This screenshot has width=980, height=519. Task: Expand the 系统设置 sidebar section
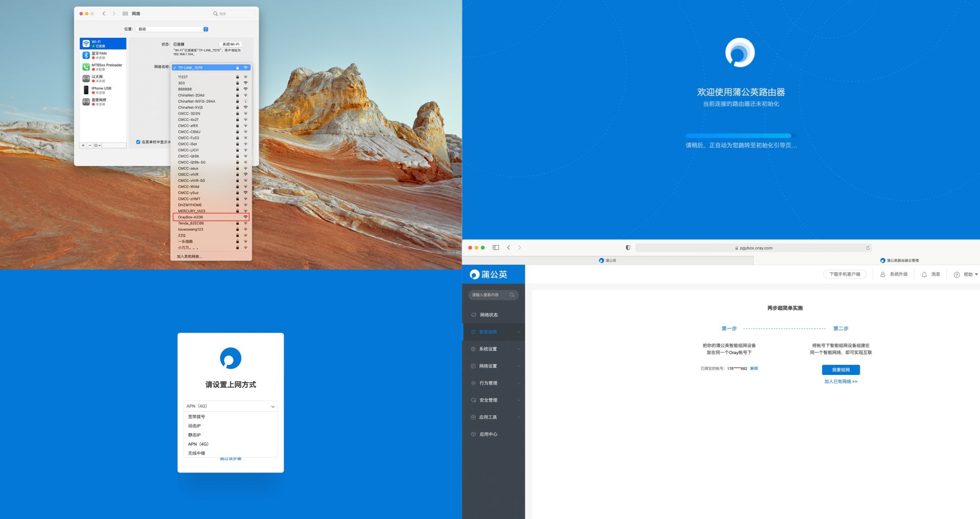coord(493,349)
